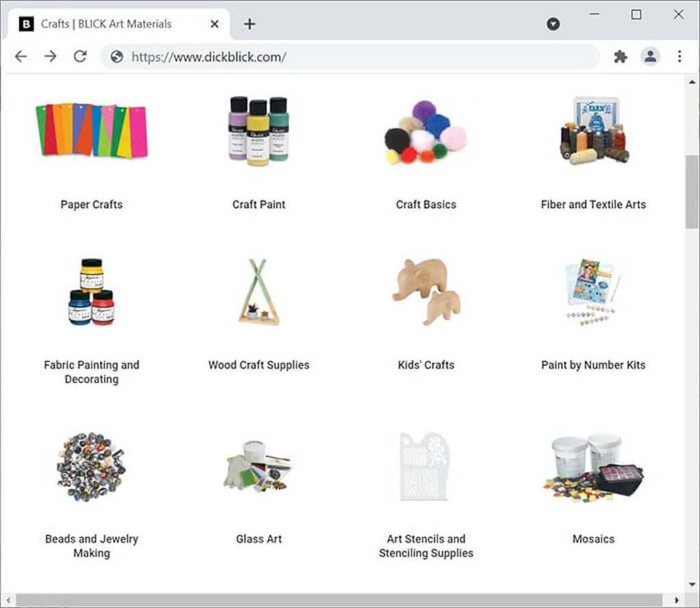Viewport: 700px width, 608px height.
Task: Click the BLICK favicon on the browser tab
Action: pyautogui.click(x=25, y=23)
